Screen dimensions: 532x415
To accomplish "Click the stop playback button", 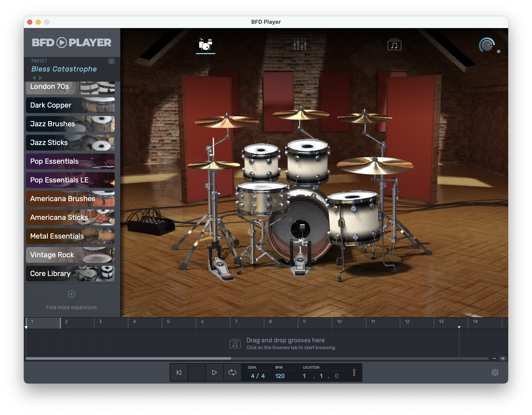I will 197,372.
